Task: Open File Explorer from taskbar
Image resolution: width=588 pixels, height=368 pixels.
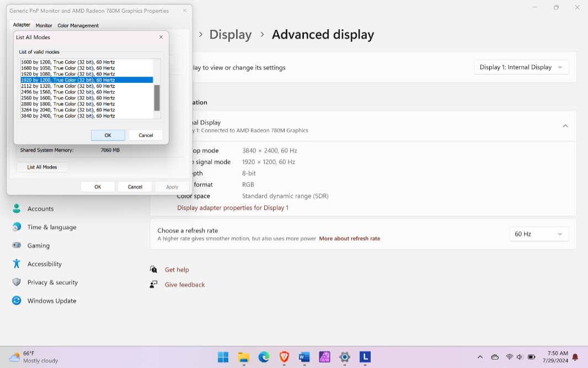Action: pyautogui.click(x=243, y=357)
